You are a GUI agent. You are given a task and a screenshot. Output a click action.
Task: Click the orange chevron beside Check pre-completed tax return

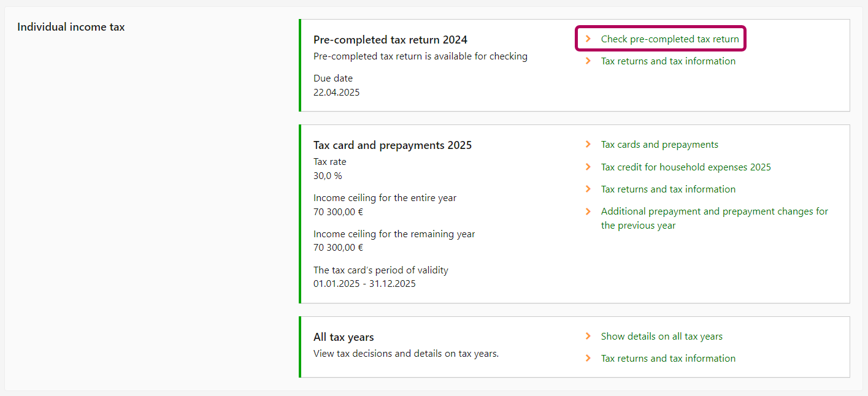pyautogui.click(x=588, y=39)
